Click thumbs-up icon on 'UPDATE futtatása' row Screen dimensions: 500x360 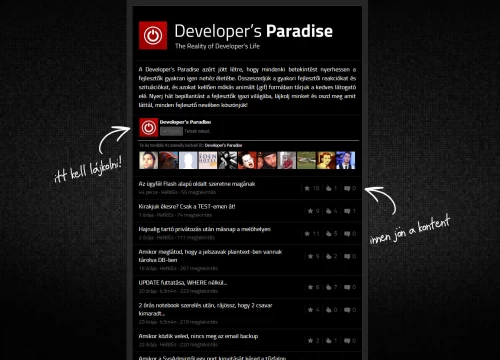tap(329, 287)
